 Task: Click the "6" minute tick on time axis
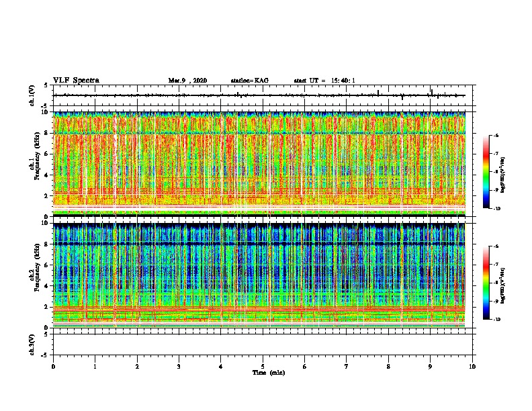pos(305,367)
